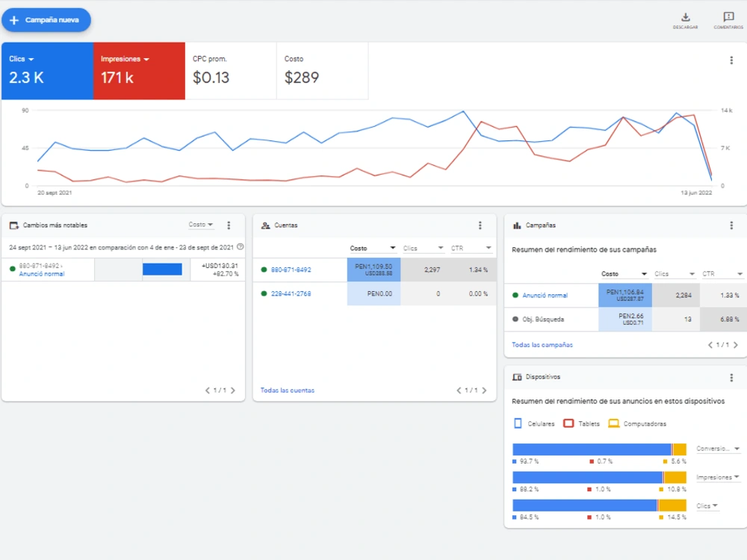
Task: Open Costo column dropdown in Cuentas
Action: (373, 248)
